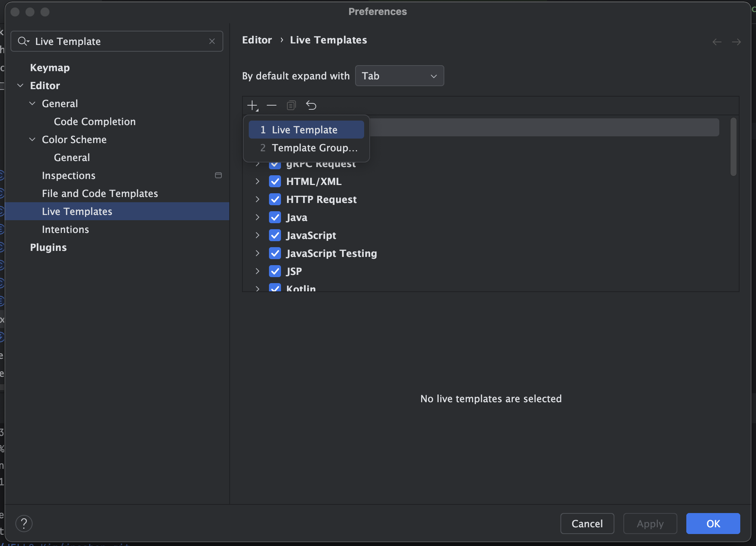
Task: Click the forward navigation arrow icon
Action: point(736,42)
